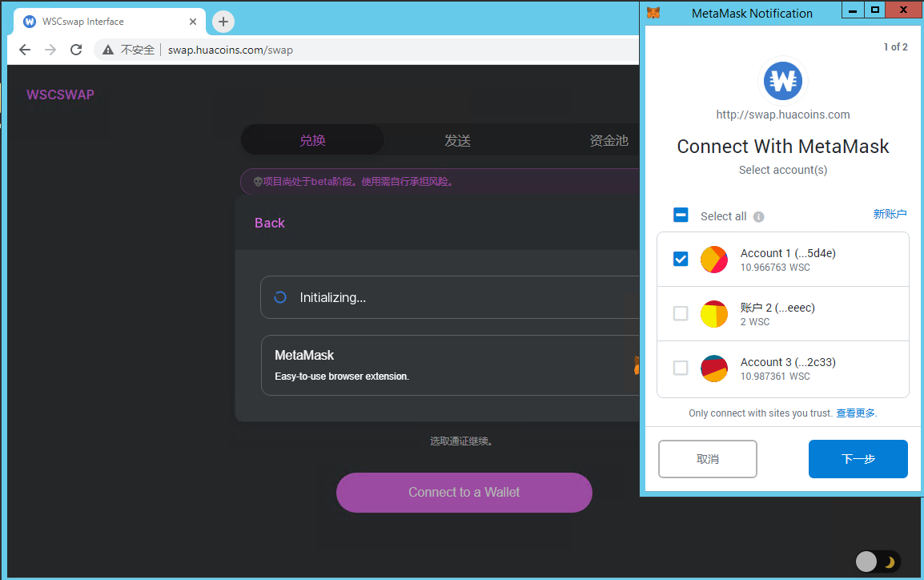Click the 账户 2 avatar icon
The width and height of the screenshot is (924, 580).
(x=714, y=313)
